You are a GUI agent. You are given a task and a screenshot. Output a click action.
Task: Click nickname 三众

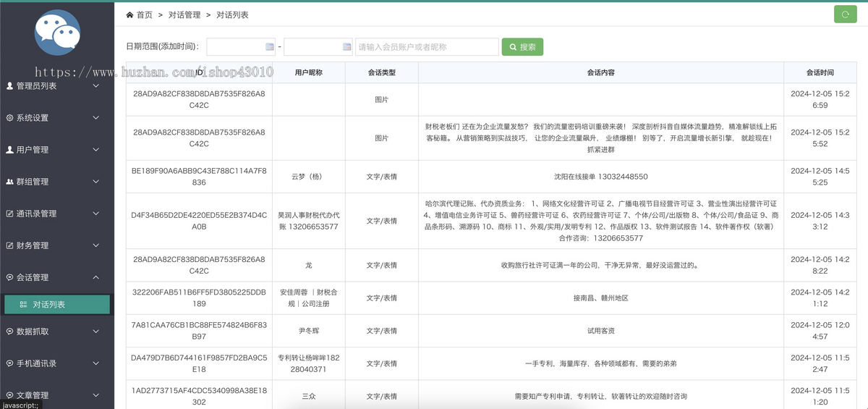[309, 396]
